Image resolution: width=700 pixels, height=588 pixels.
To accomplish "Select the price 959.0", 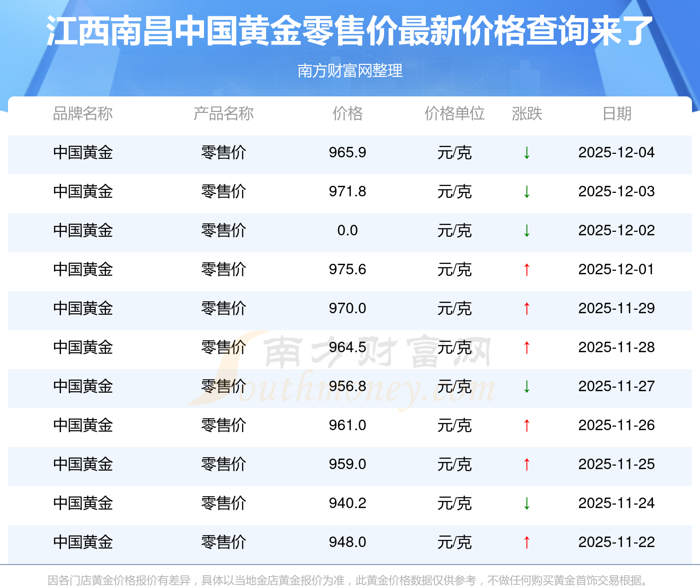I will coord(347,464).
